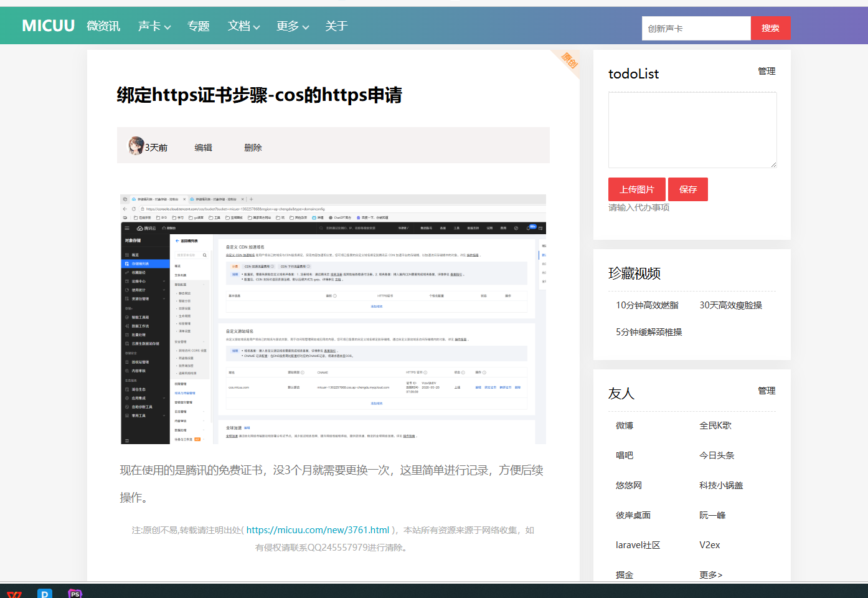Save the todo with 保存 button
Image resolution: width=868 pixels, height=598 pixels.
pyautogui.click(x=688, y=189)
